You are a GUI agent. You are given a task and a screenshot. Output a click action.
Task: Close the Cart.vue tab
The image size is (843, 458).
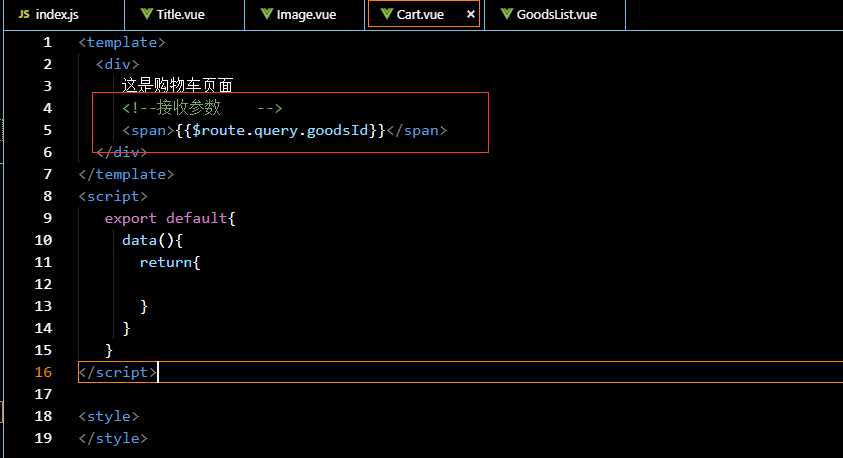pos(471,15)
